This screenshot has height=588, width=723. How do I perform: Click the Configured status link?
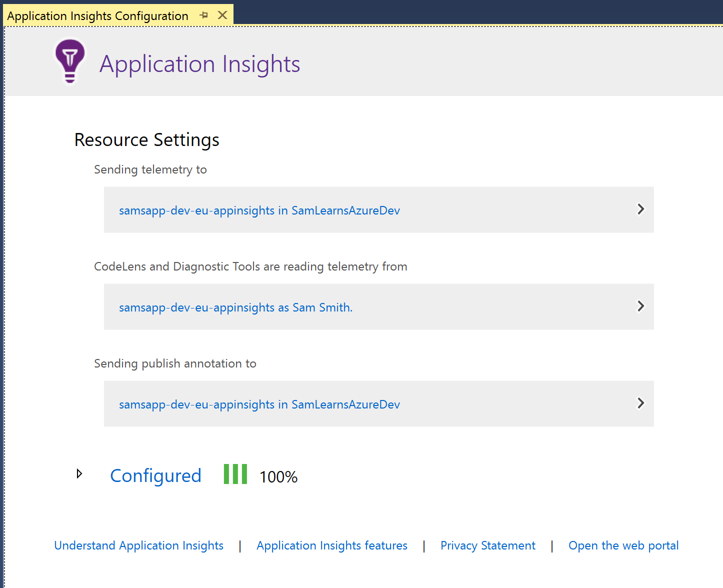(155, 475)
